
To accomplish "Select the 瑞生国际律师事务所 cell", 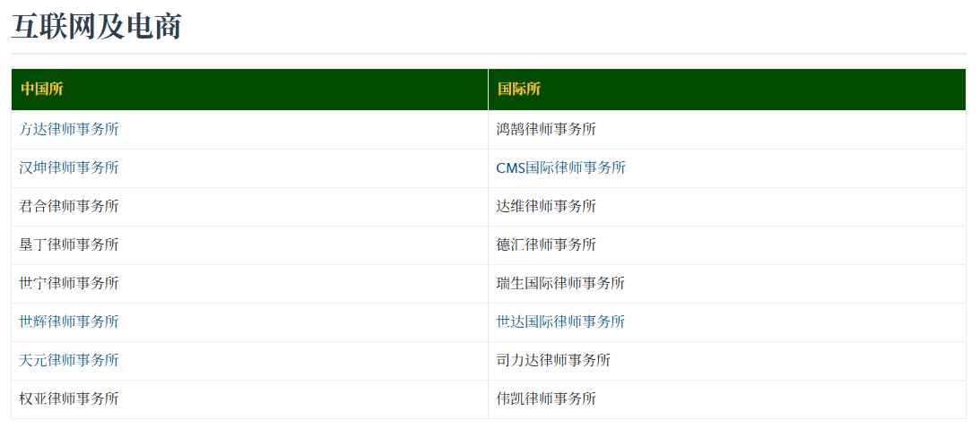I will [x=727, y=284].
